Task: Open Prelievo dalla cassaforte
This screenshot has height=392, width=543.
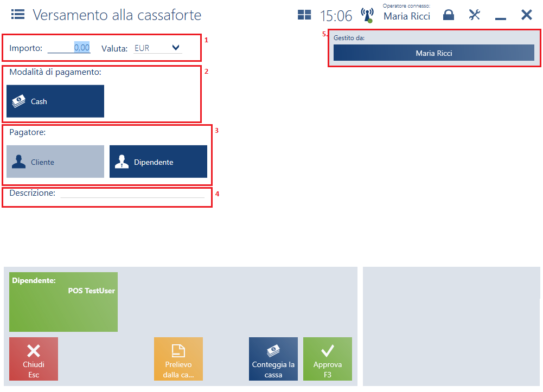Action: (178, 358)
